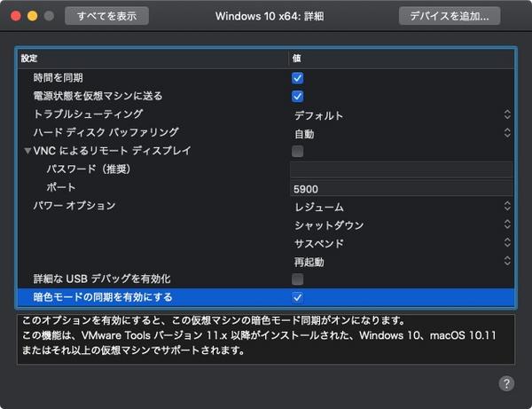This screenshot has width=532, height=409.
Task: Select the ポート row label
Action: (61, 187)
